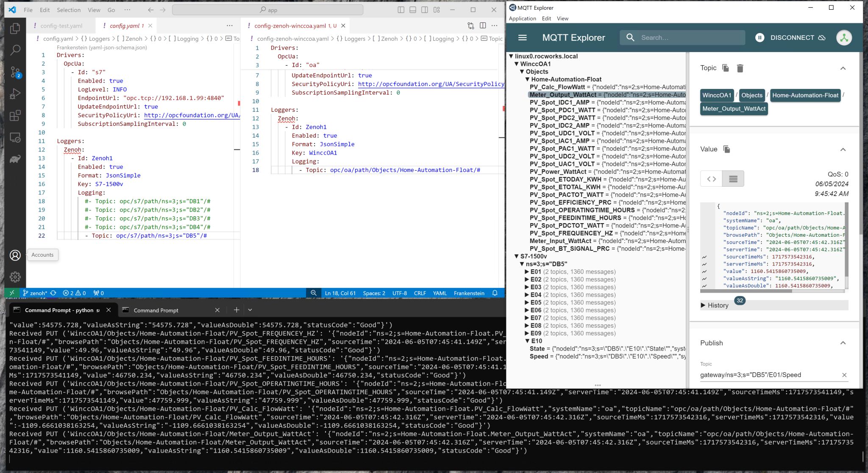Click the green connection avatar icon in MQTT Explorer
This screenshot has width=868, height=473.
coord(844,38)
